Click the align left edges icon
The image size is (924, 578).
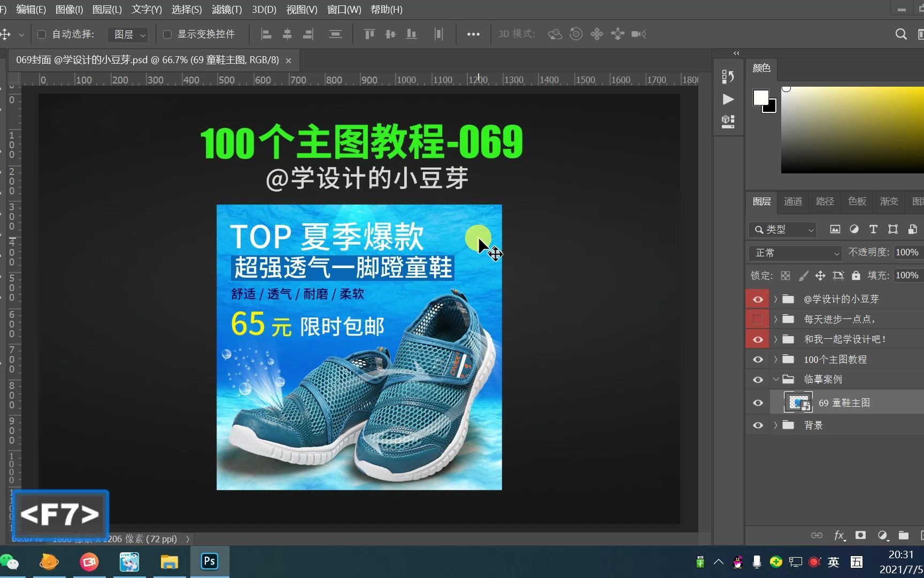266,34
